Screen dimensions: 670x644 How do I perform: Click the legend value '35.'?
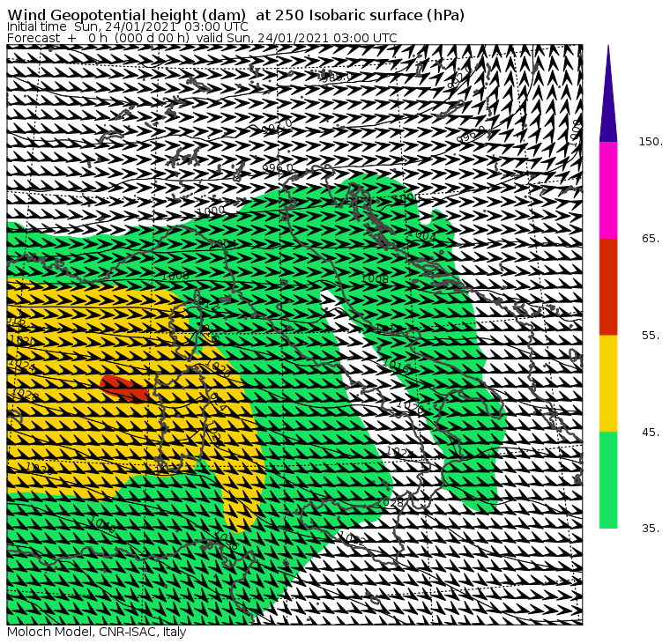[651, 529]
